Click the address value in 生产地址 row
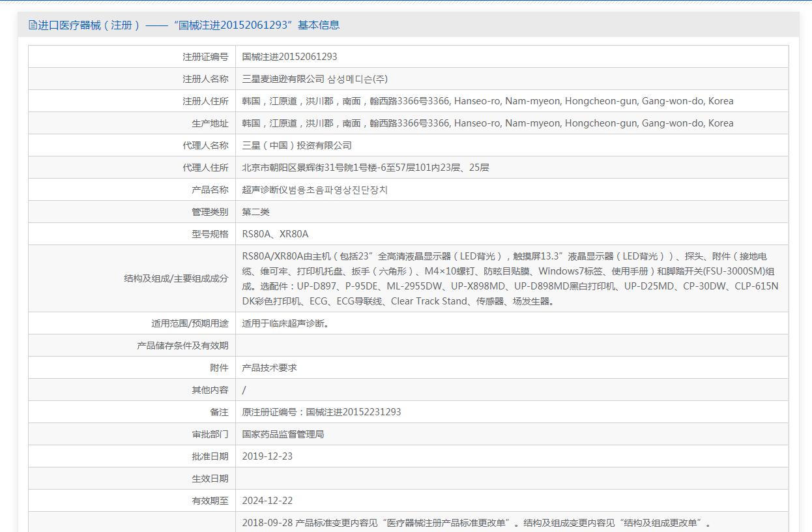The height and width of the screenshot is (532, 812). (x=487, y=123)
